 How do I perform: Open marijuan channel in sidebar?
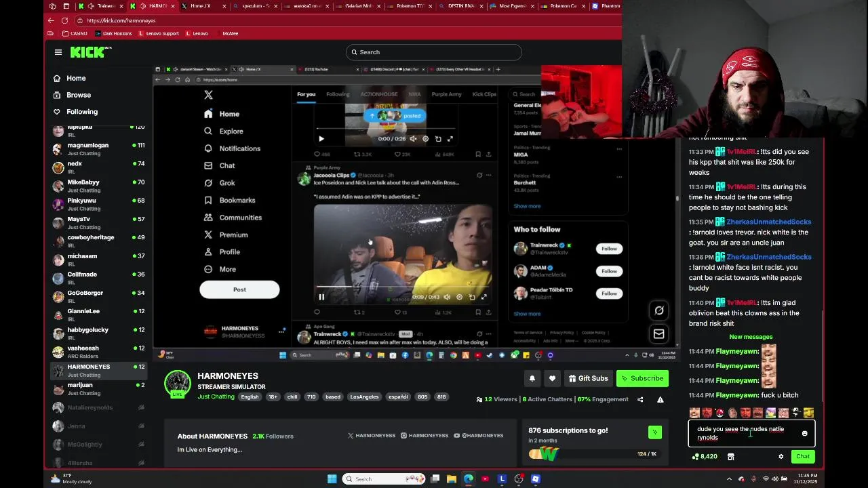point(98,388)
